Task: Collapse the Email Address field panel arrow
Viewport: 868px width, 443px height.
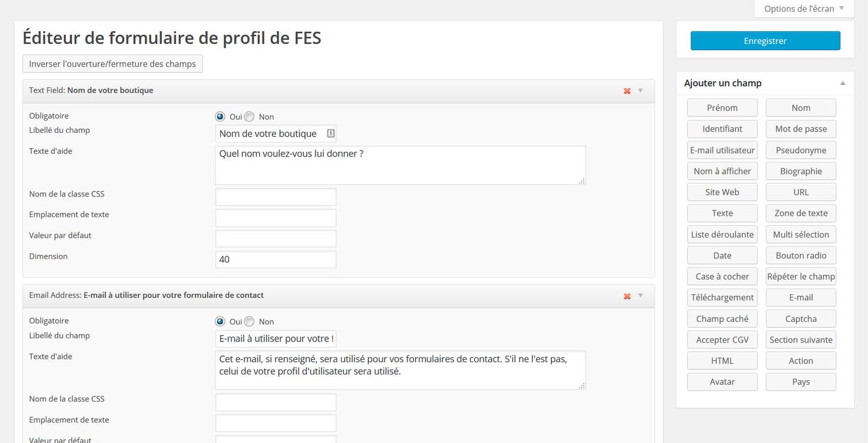Action: (x=641, y=296)
